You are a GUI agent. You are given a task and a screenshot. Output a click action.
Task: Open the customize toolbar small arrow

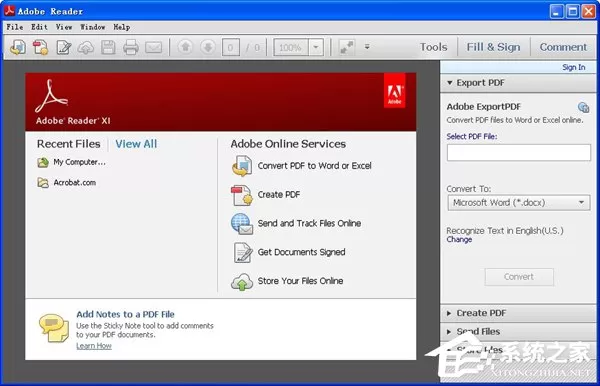click(367, 47)
